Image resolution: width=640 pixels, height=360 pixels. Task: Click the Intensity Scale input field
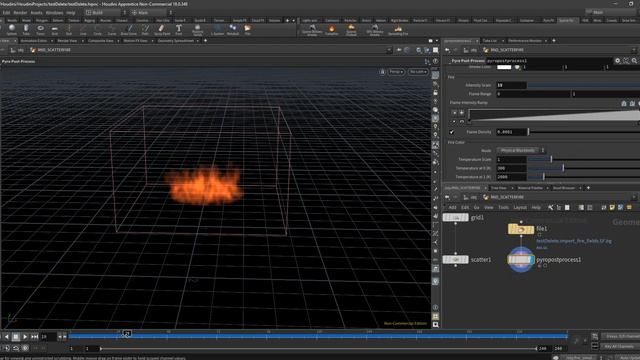coord(511,85)
